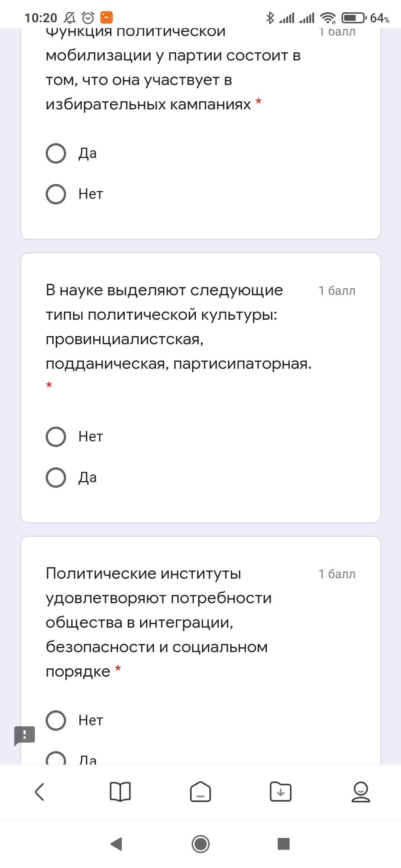Screen dimensions: 401x868
Task: Tap the browser home icon
Action: coord(200,792)
